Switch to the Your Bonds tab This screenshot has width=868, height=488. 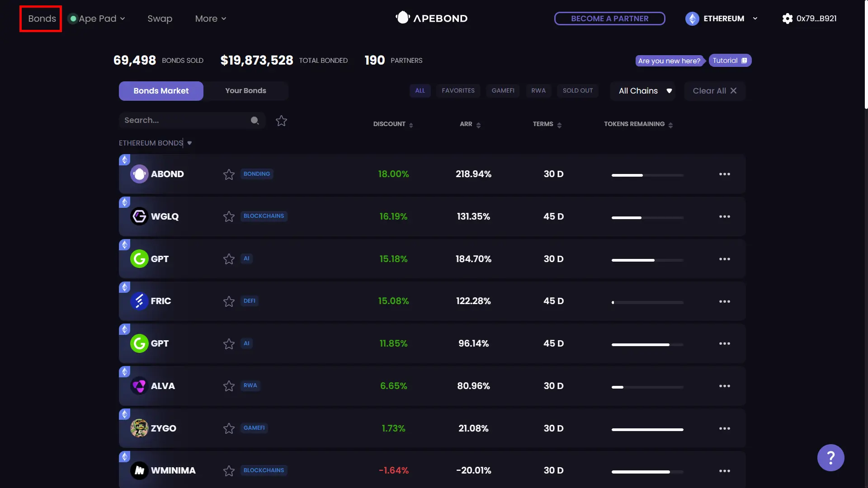(x=245, y=91)
